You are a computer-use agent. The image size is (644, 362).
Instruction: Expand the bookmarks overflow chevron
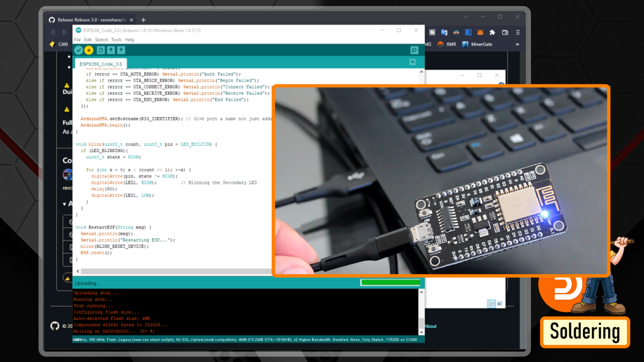coord(518,45)
